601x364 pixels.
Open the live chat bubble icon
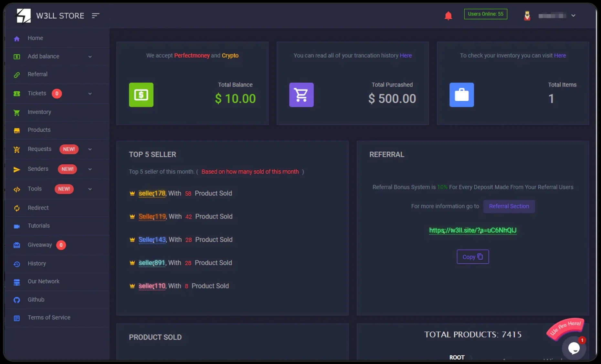click(x=574, y=348)
